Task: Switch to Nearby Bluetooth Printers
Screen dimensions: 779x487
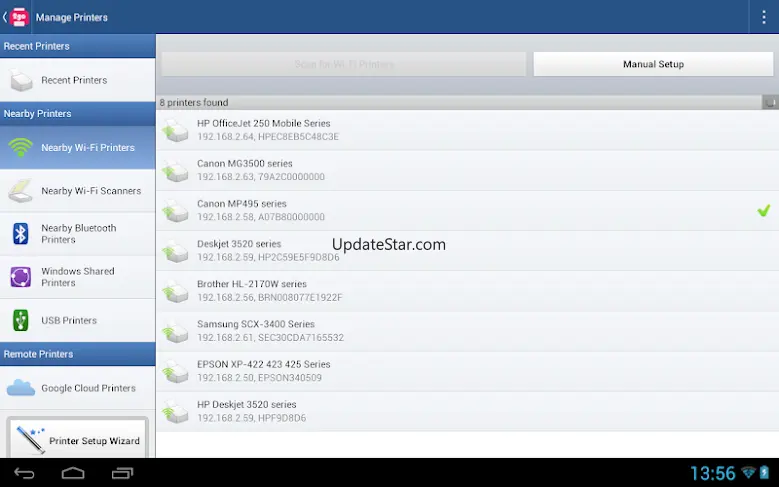Action: click(78, 234)
